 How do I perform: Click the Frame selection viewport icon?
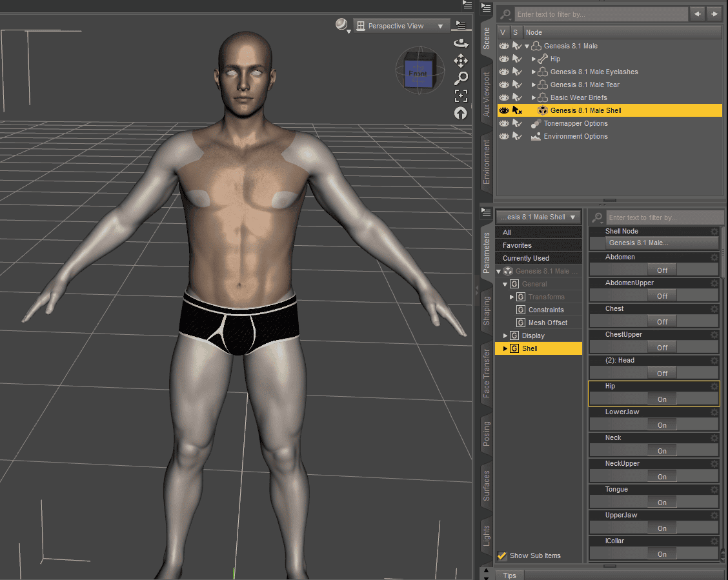pyautogui.click(x=461, y=95)
